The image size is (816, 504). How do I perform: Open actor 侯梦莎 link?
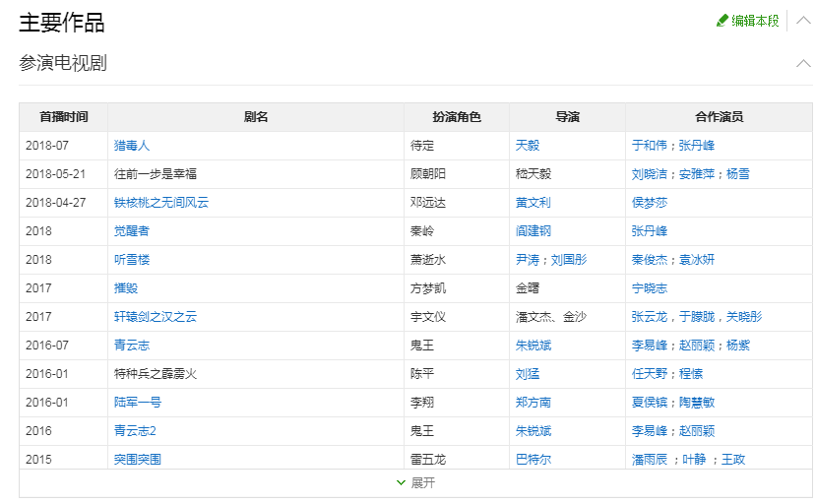point(649,203)
